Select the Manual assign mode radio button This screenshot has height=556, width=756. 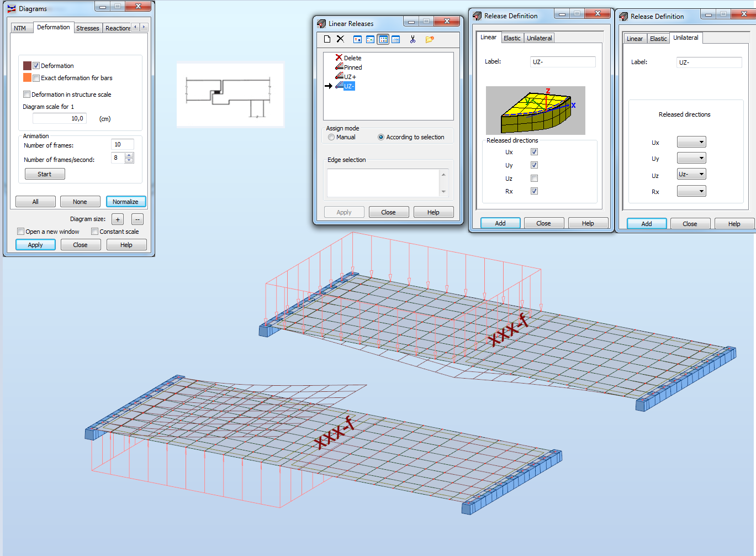[331, 137]
